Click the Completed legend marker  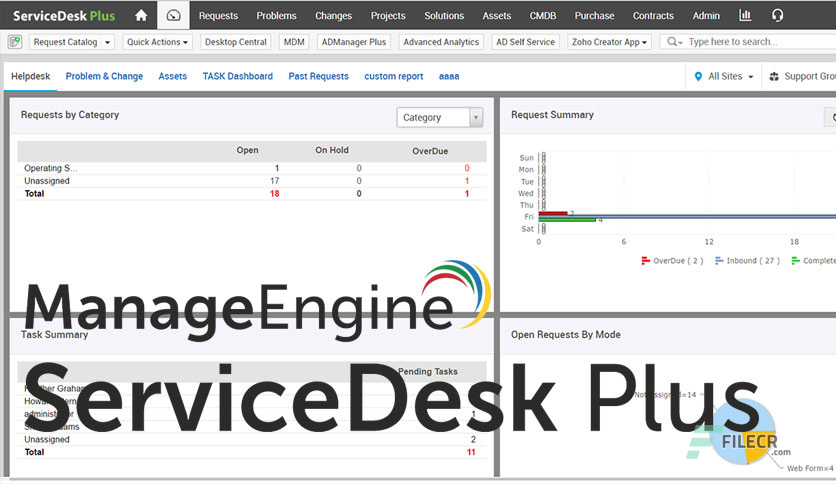(x=795, y=261)
